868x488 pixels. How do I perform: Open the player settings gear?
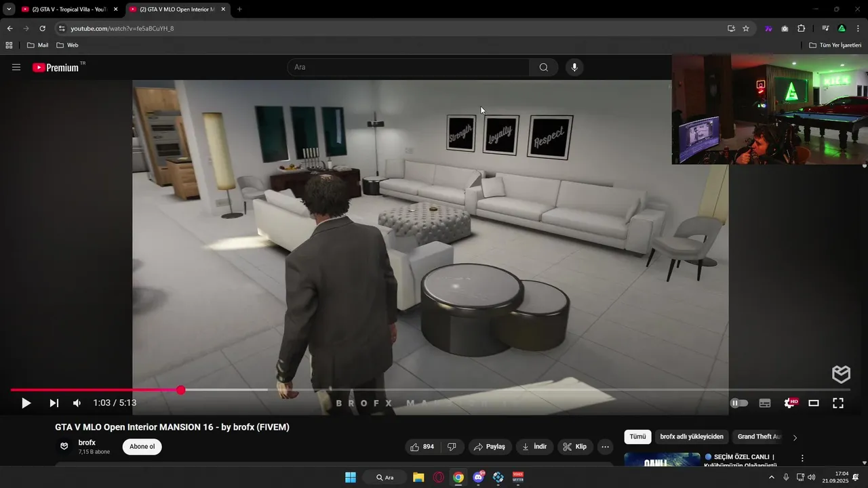(x=790, y=403)
